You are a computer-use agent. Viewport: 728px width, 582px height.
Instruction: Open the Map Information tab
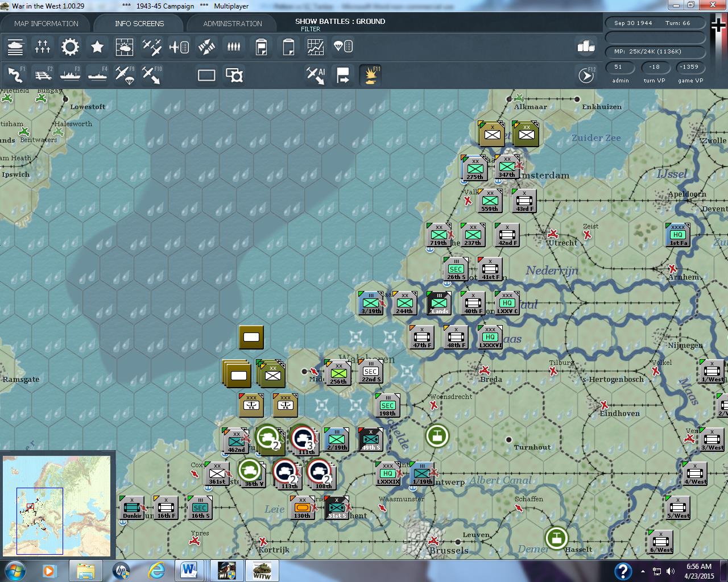[46, 23]
